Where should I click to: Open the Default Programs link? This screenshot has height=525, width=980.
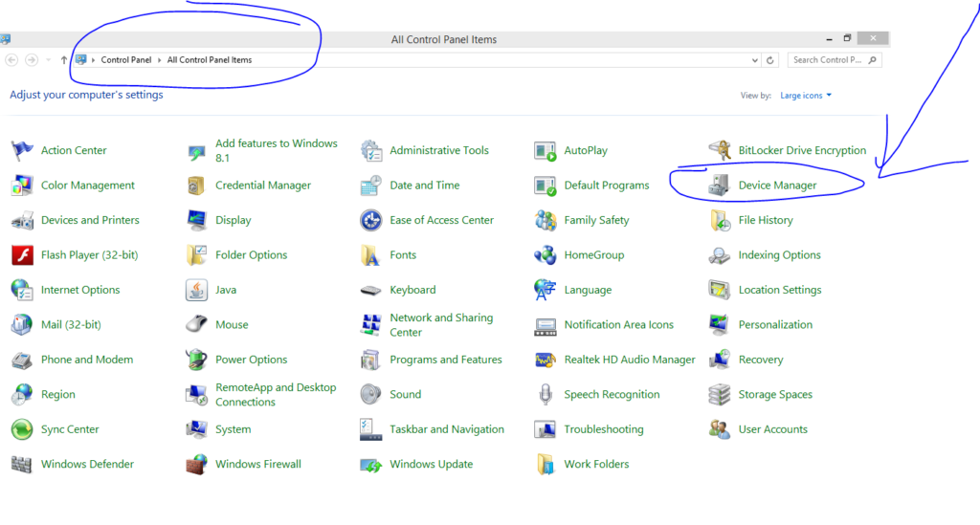pyautogui.click(x=606, y=186)
